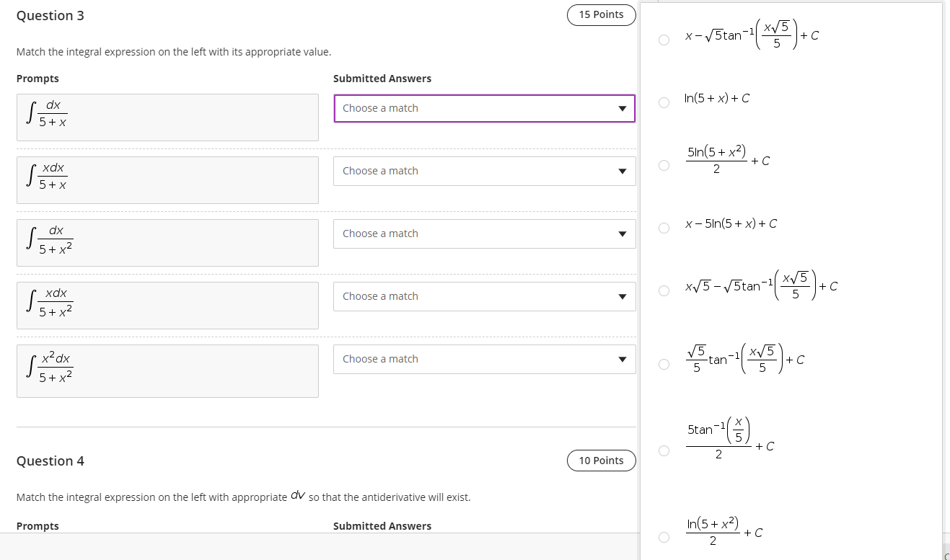
Task: Select the answer x√5−√5tan⁻¹(x√5/5)+C
Action: click(x=663, y=291)
